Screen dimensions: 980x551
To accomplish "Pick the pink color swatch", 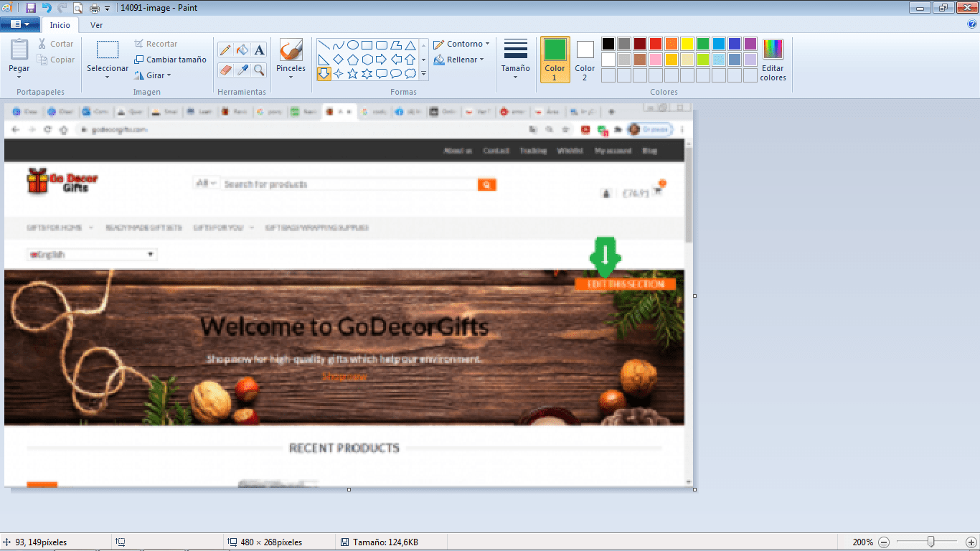I will coord(656,60).
